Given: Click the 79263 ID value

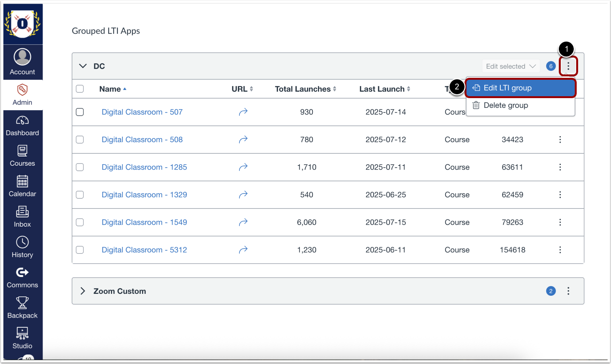Looking at the screenshot, I should (x=512, y=222).
